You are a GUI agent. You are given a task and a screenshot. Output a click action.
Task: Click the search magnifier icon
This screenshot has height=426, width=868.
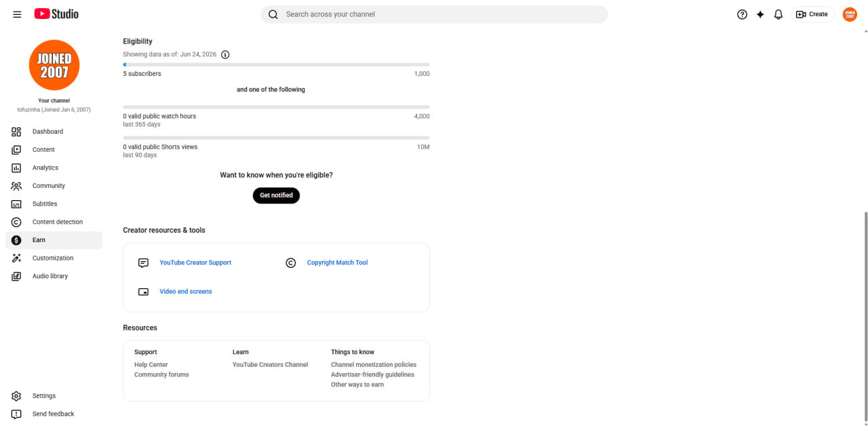pos(273,14)
